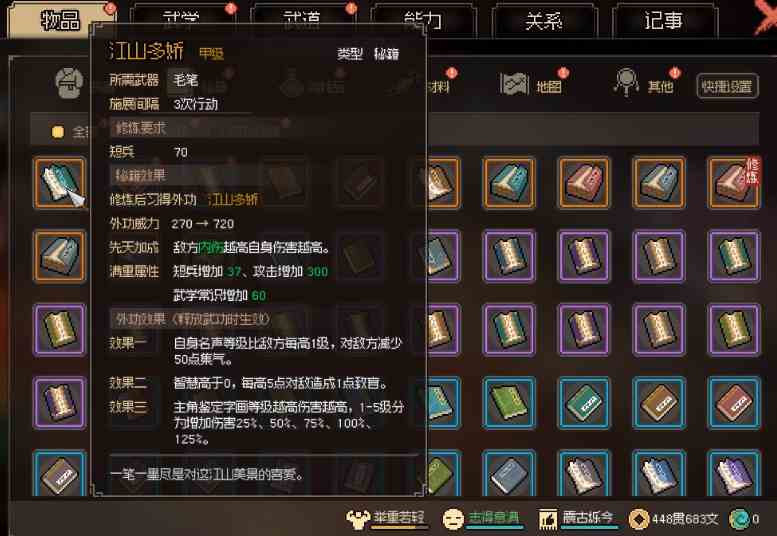This screenshot has width=777, height=536.
Task: Select the clothing category icon at left
Action: [69, 83]
